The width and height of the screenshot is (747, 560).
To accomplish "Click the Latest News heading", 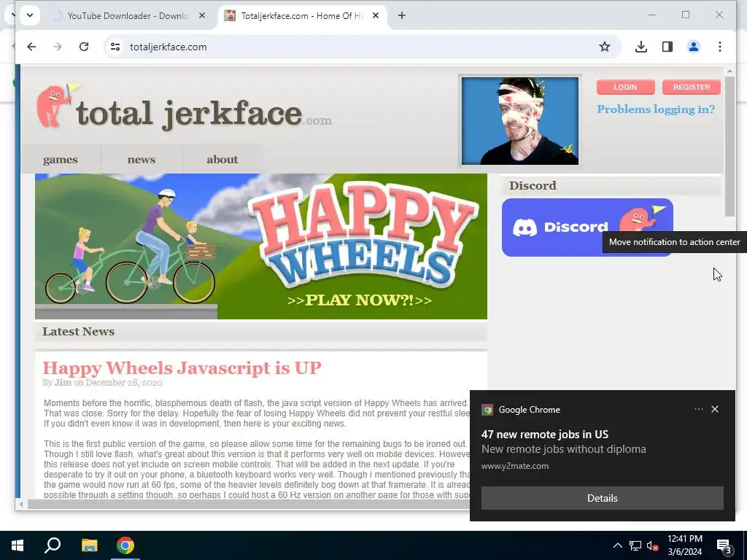I will click(79, 332).
